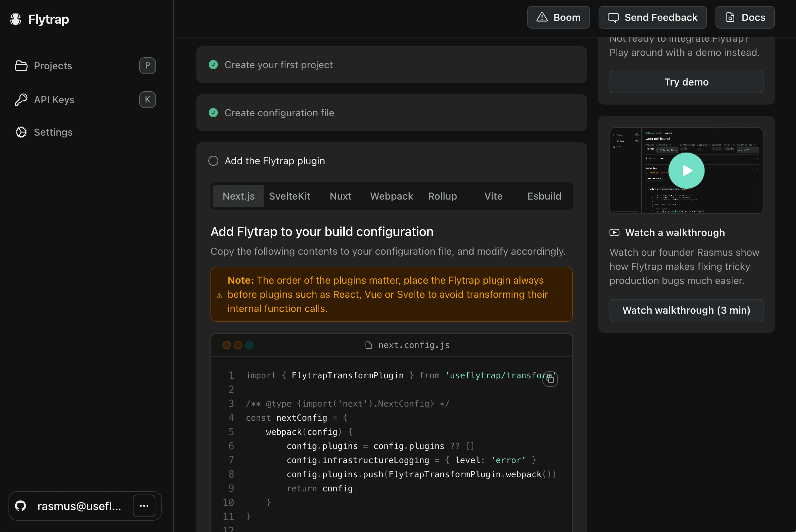
Task: Click code line 1 import FlytrapTransformPlugin
Action: coord(401,376)
